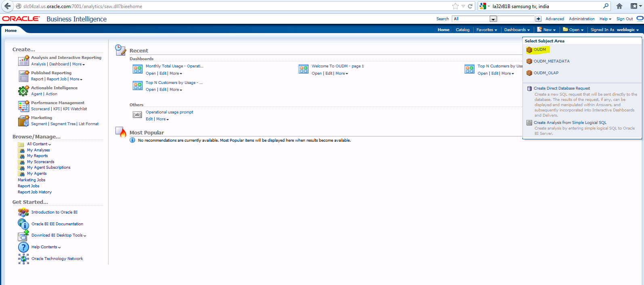Click the Oracle Technology Network globe icon
This screenshot has width=644, height=285.
pos(23,259)
